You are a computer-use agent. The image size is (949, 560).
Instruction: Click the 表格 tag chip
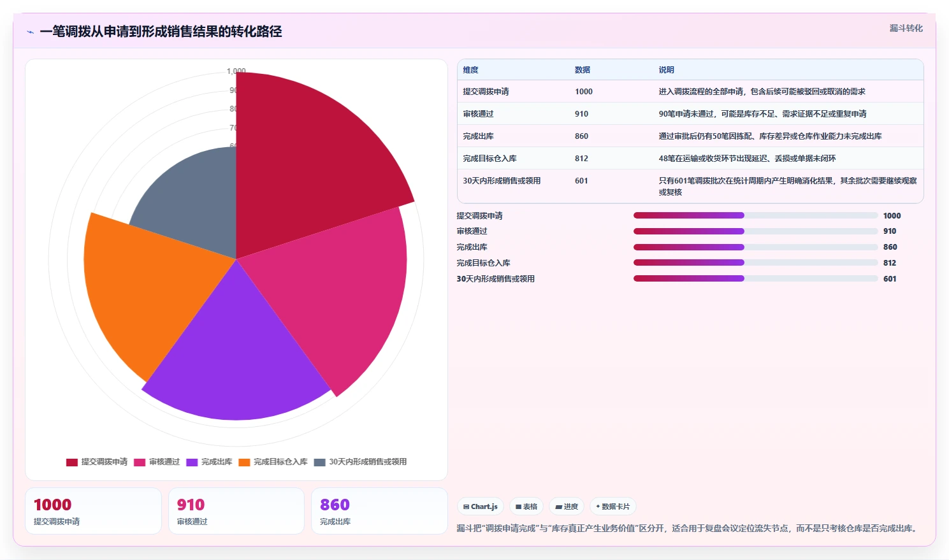526,506
